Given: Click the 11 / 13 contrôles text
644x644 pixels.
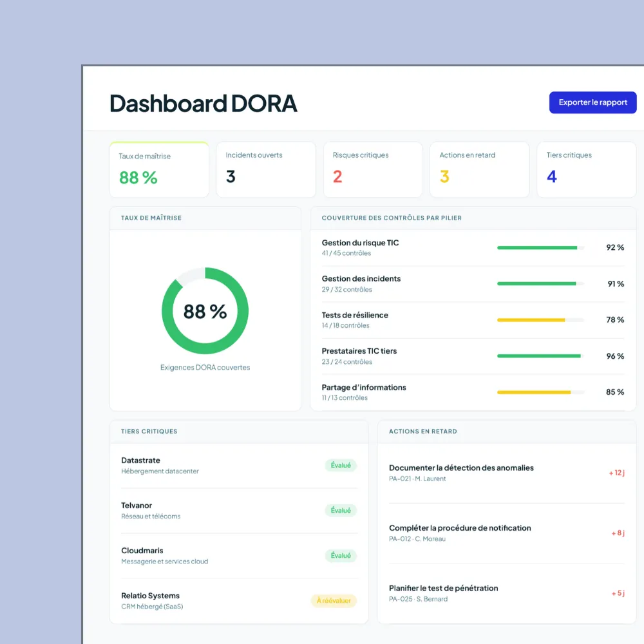Looking at the screenshot, I should click(x=345, y=397).
